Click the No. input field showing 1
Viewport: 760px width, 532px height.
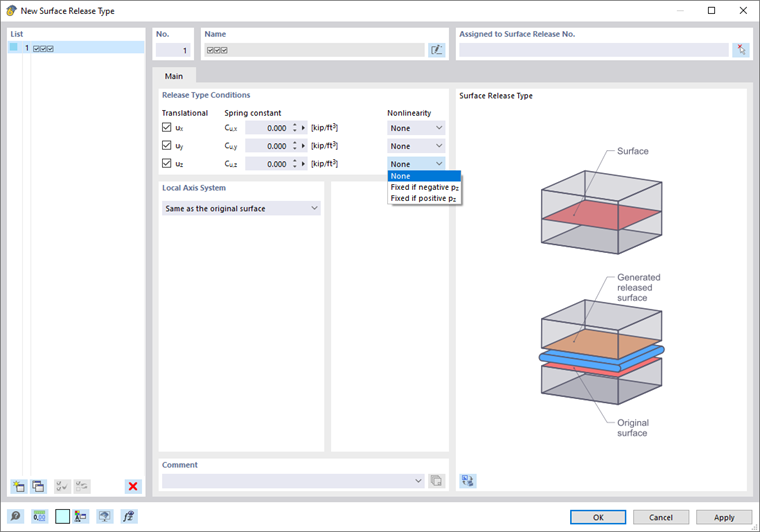tap(173, 50)
